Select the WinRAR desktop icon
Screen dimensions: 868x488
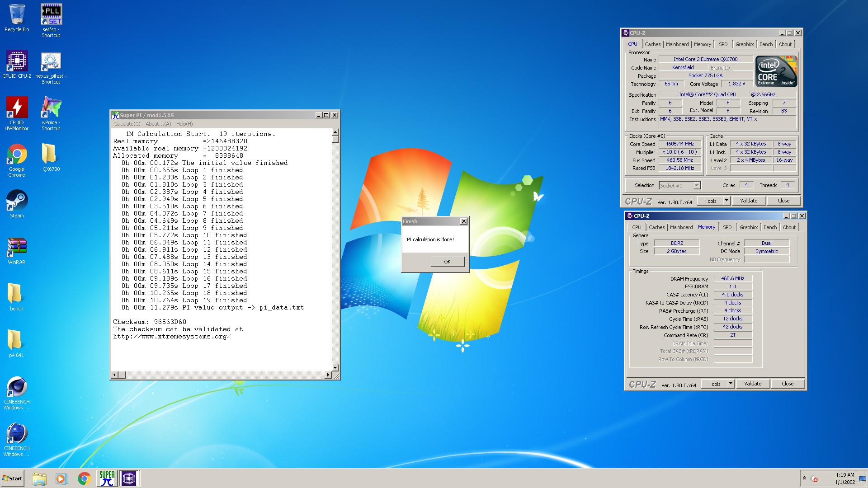tap(17, 251)
